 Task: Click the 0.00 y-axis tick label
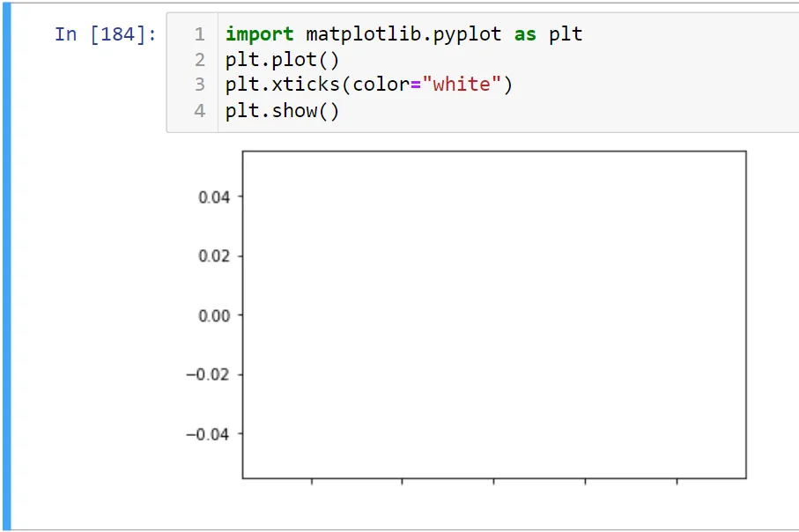pyautogui.click(x=214, y=314)
